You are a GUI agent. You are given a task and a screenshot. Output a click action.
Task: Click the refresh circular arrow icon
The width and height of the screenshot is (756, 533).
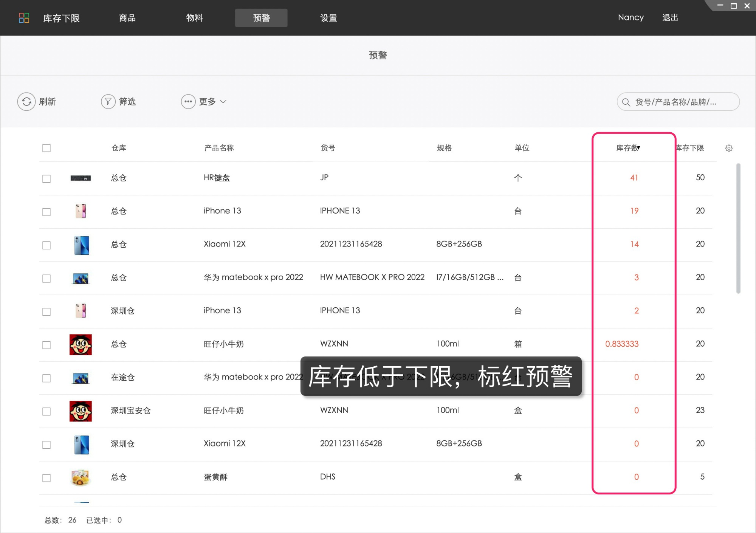coord(26,102)
